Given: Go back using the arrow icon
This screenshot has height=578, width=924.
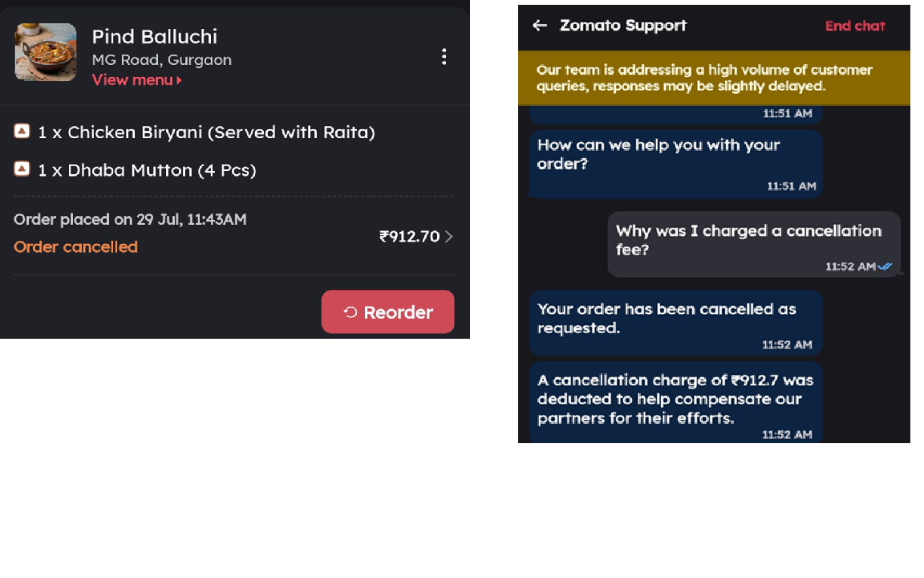Looking at the screenshot, I should coord(540,26).
